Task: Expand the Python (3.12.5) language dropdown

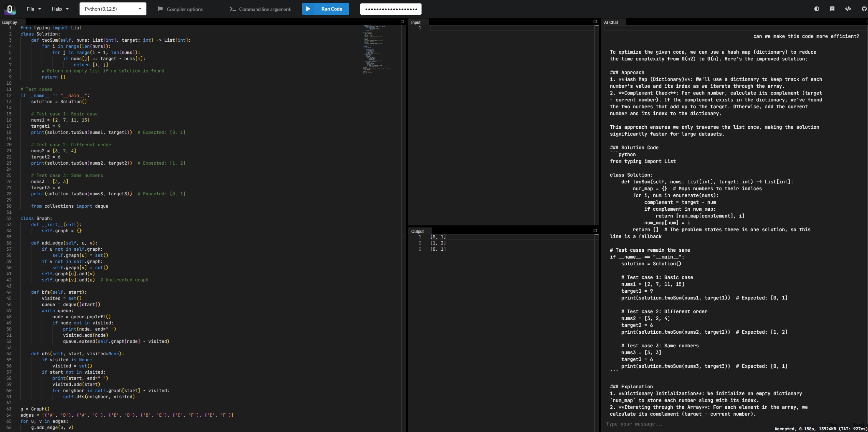Action: [113, 9]
